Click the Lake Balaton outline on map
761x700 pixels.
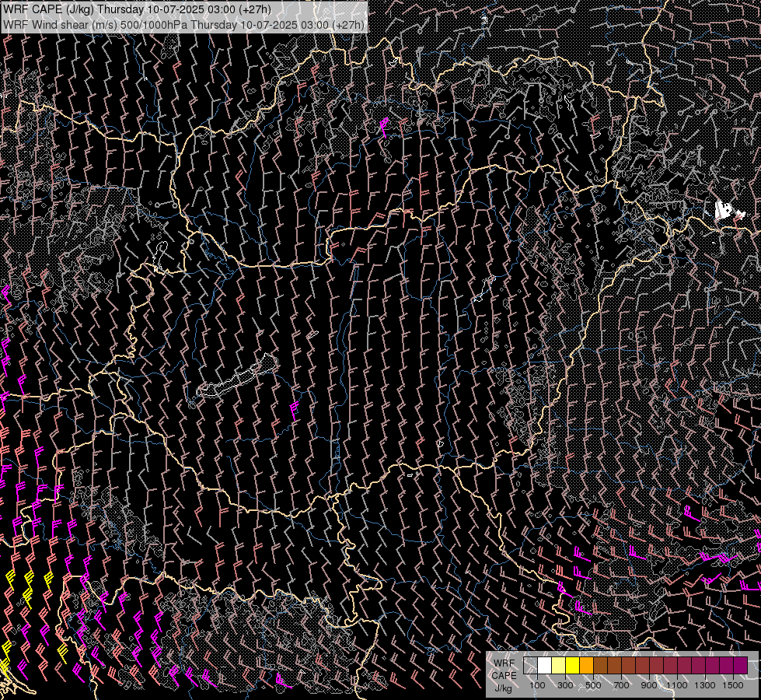click(238, 377)
